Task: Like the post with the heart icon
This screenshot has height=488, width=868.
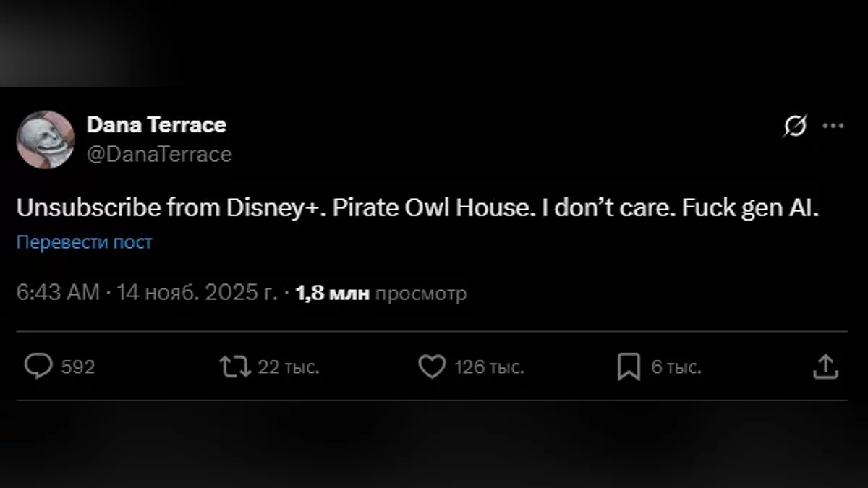Action: 432,367
